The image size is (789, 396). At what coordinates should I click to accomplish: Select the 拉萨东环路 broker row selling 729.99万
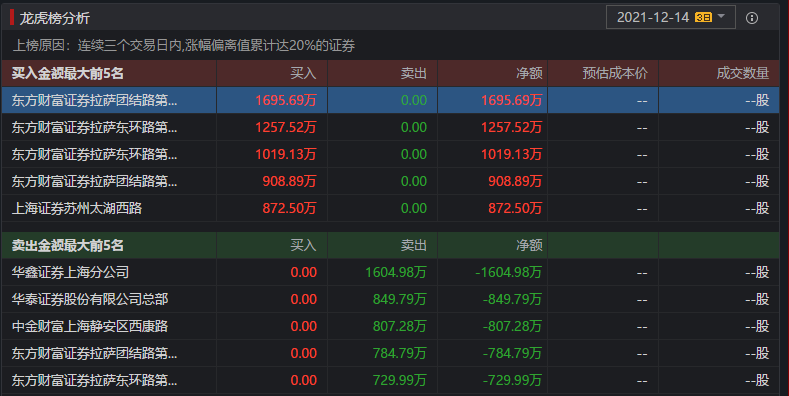pyautogui.click(x=390, y=380)
